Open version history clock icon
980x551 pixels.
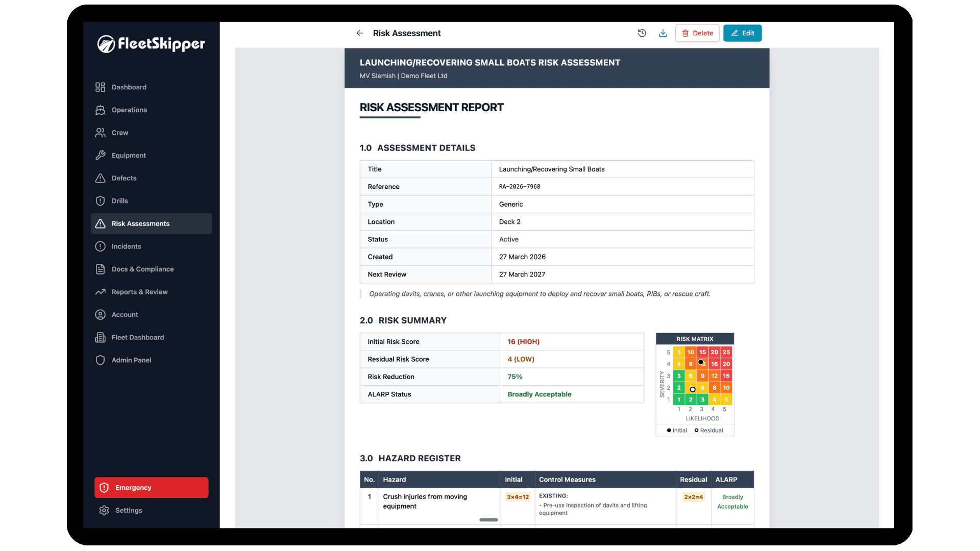click(x=642, y=33)
